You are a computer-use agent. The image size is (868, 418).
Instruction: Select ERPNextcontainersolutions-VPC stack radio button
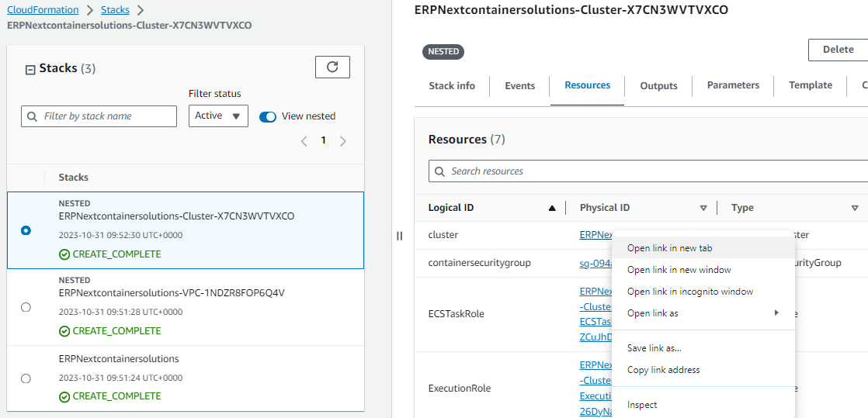tap(26, 307)
